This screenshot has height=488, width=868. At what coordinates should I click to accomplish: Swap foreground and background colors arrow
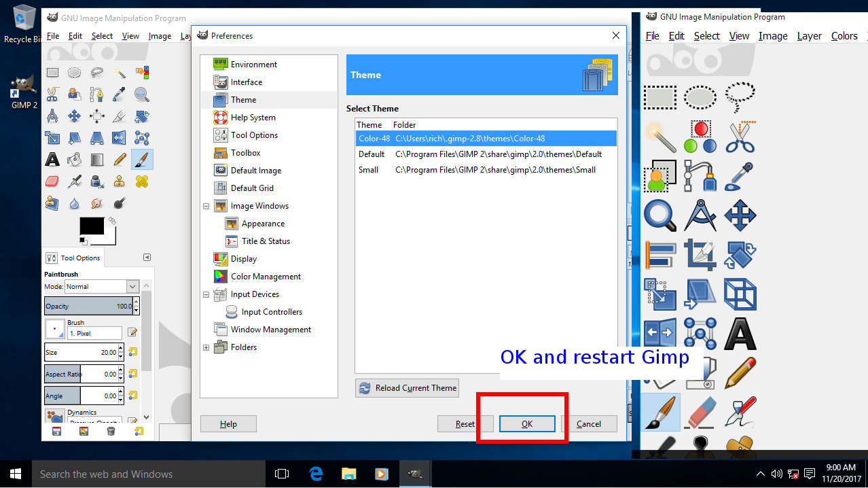pyautogui.click(x=112, y=221)
